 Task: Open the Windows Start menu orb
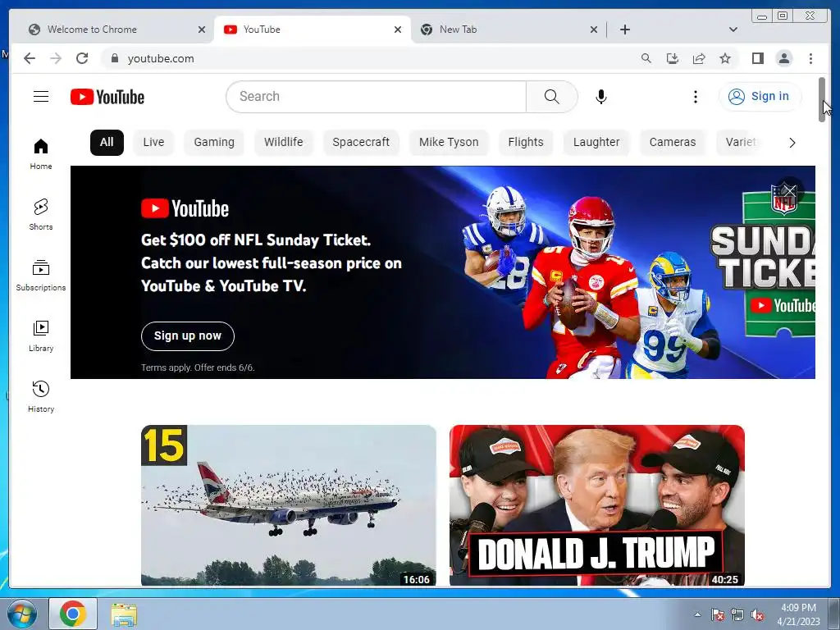(x=21, y=614)
